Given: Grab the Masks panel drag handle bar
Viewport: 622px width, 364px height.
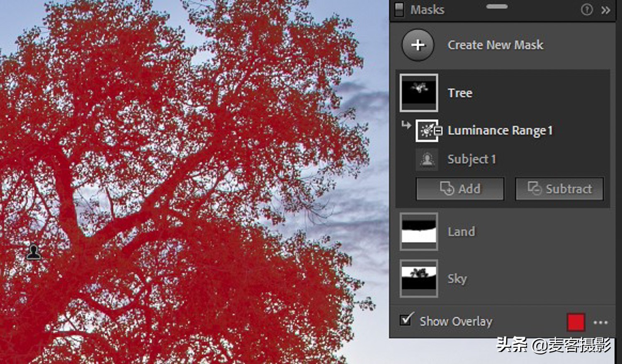Looking at the screenshot, I should pyautogui.click(x=497, y=6).
